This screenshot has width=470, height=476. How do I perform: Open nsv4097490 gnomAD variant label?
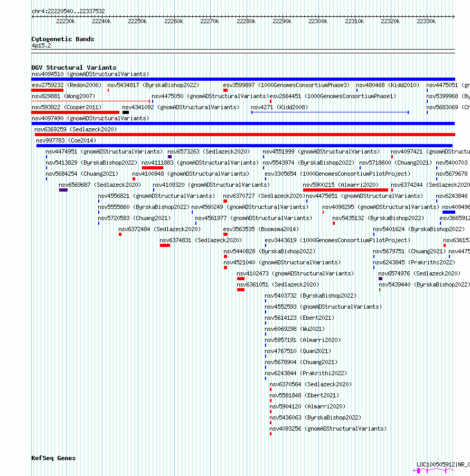pos(90,118)
